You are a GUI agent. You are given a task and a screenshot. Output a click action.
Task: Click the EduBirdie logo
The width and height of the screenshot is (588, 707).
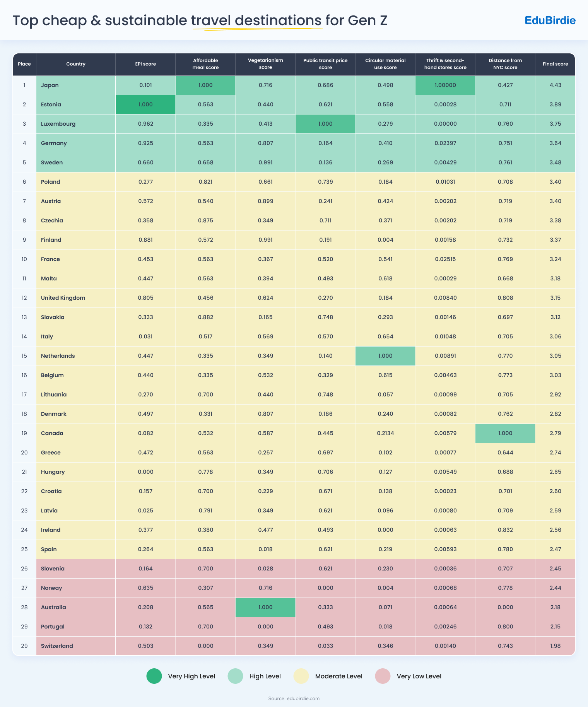(550, 20)
